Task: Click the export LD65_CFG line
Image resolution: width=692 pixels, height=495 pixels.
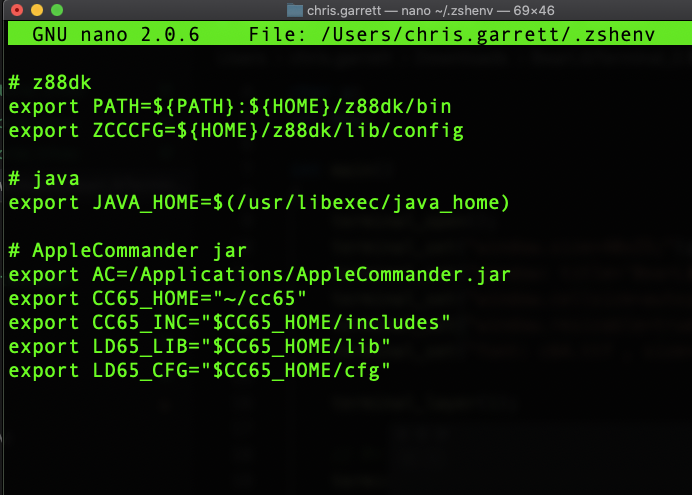Action: click(x=199, y=371)
